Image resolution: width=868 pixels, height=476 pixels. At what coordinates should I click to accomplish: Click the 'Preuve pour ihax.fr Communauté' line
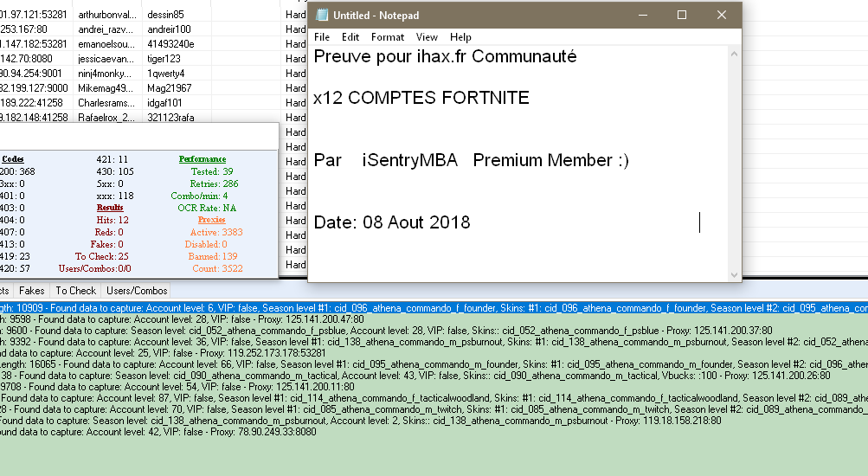[x=445, y=56]
